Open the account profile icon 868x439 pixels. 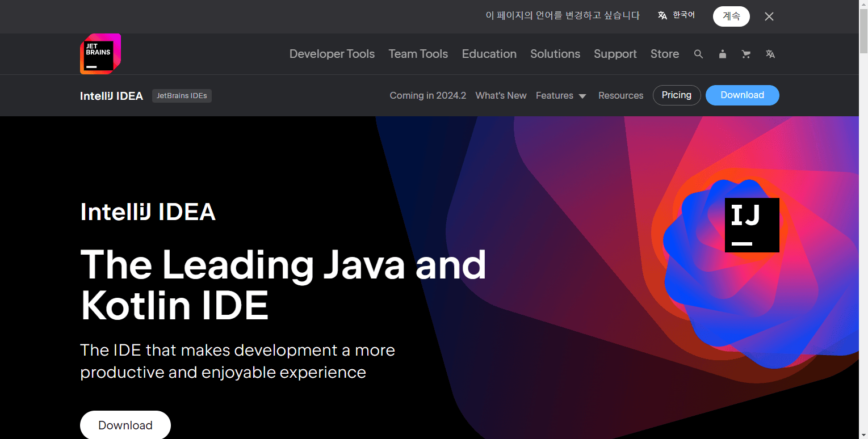click(722, 54)
